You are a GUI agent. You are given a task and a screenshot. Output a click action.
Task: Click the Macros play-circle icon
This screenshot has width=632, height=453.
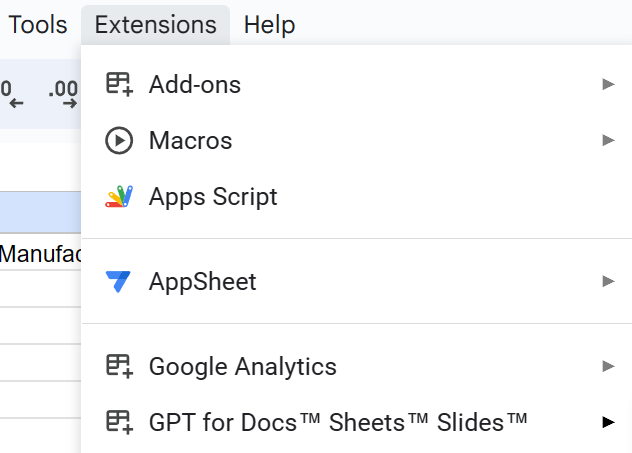(119, 141)
